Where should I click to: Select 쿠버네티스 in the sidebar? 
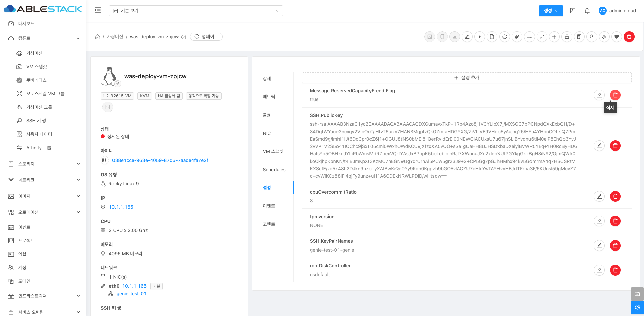36,80
